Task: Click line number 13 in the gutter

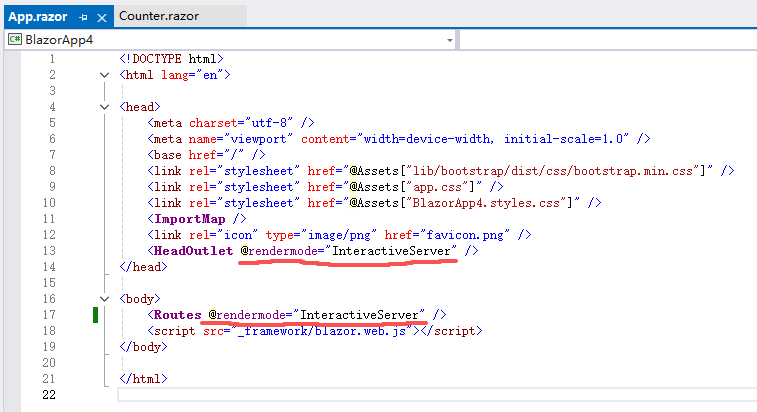Action: pos(49,251)
